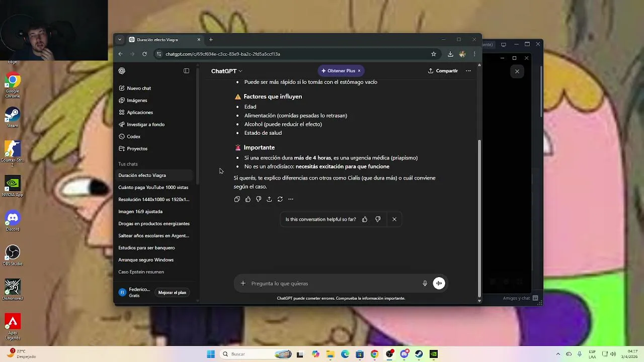The image size is (644, 362).
Task: Dismiss the Obtener Plus pill
Action: [x=359, y=71]
